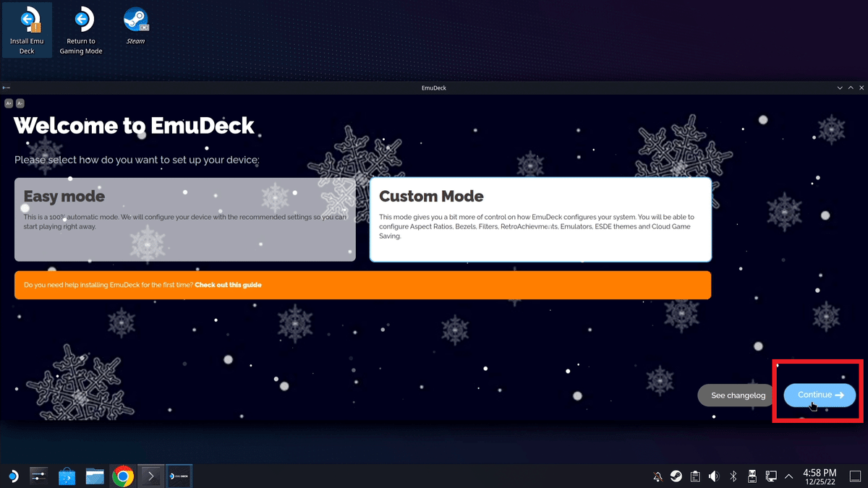
Task: Open the network connections tray icon
Action: 770,476
